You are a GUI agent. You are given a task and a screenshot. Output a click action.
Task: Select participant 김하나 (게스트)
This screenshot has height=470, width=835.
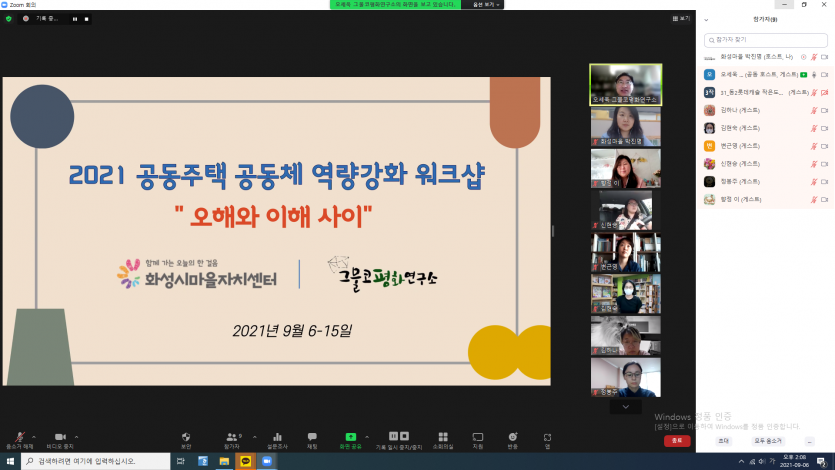coord(765,110)
